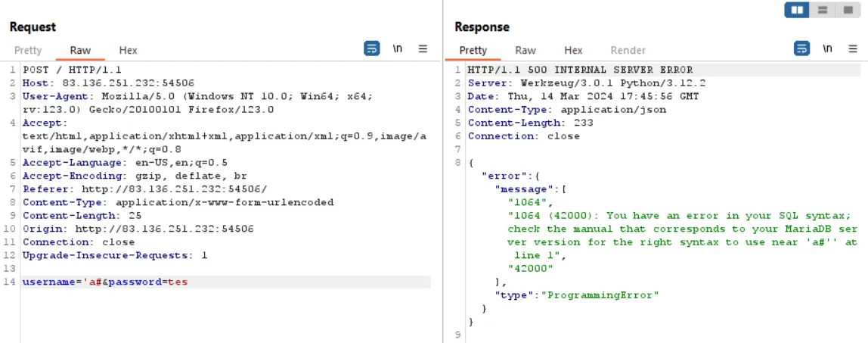Open the Render tab in Response panel
The image size is (868, 343).
628,51
